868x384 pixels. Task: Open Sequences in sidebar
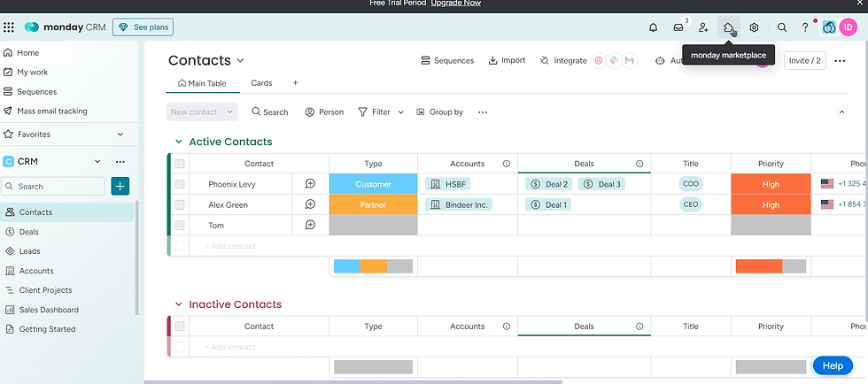30,92
